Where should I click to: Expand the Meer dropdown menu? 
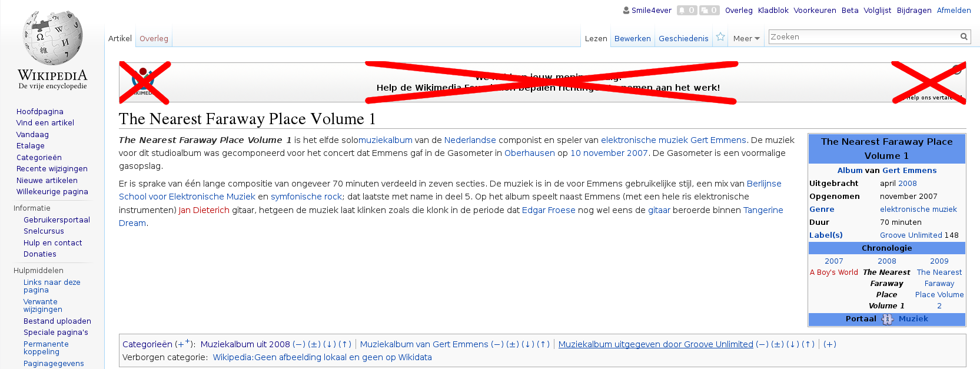(x=746, y=38)
